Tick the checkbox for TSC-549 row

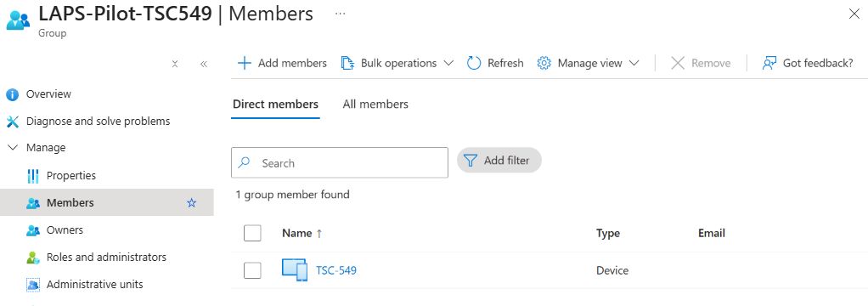point(252,270)
